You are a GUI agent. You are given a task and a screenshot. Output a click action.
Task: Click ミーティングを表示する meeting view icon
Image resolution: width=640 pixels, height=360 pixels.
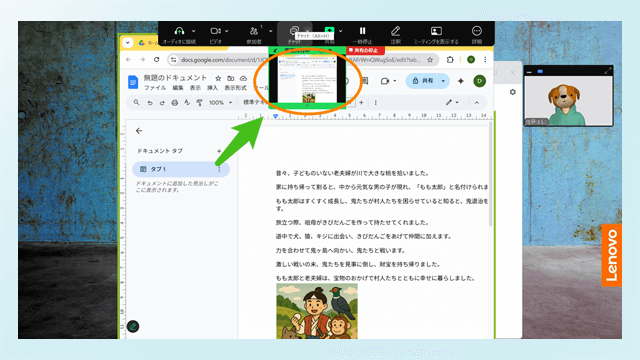436,31
